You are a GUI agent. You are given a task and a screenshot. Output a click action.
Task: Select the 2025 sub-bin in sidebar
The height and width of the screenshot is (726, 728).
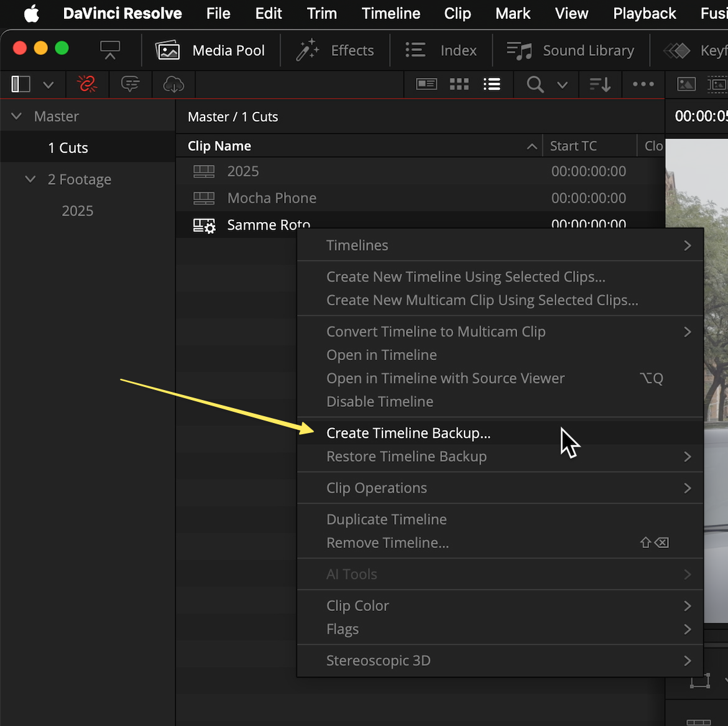pyautogui.click(x=78, y=211)
